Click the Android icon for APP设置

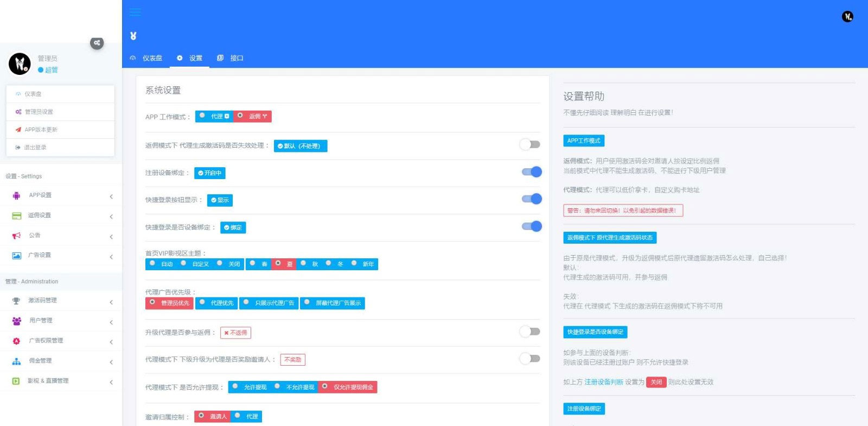(x=16, y=195)
